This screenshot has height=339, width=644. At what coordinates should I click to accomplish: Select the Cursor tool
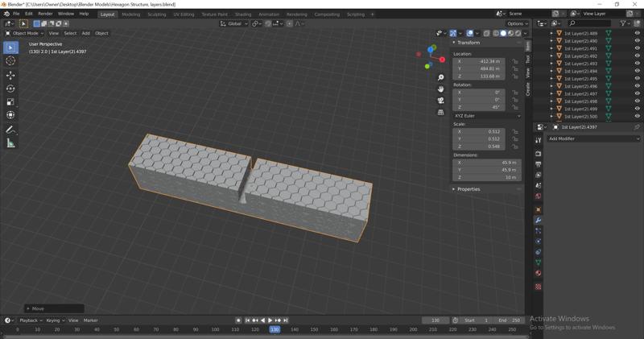tap(10, 61)
